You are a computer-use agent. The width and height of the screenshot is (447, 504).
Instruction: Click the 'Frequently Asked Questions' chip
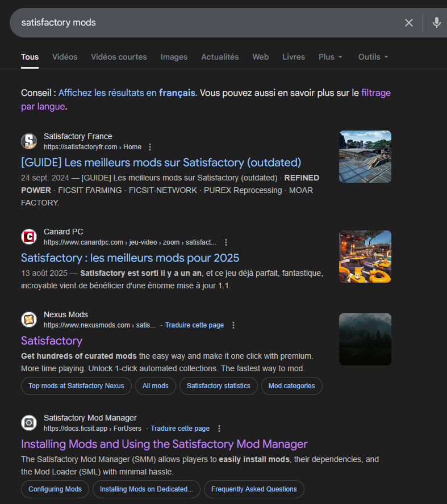[254, 489]
